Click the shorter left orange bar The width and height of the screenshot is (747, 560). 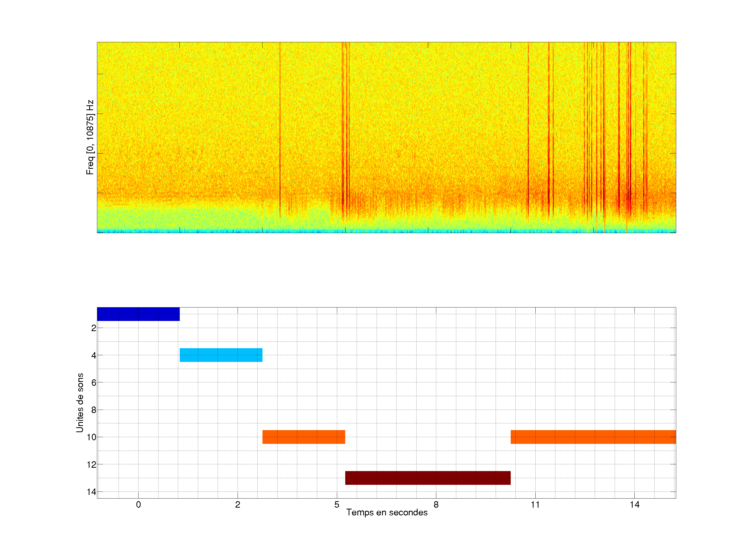(303, 437)
